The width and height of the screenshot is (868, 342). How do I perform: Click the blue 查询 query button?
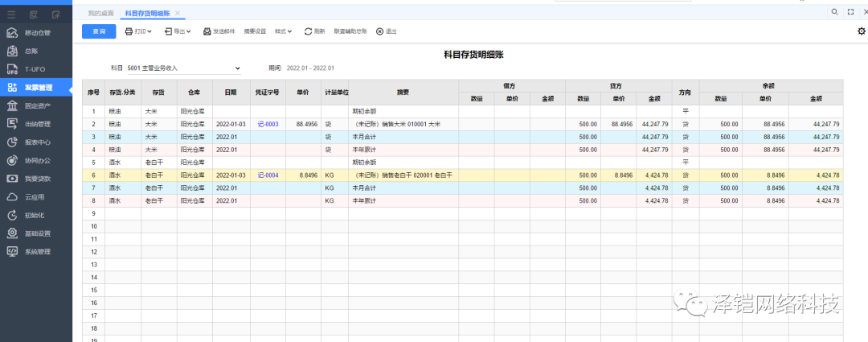coord(99,31)
